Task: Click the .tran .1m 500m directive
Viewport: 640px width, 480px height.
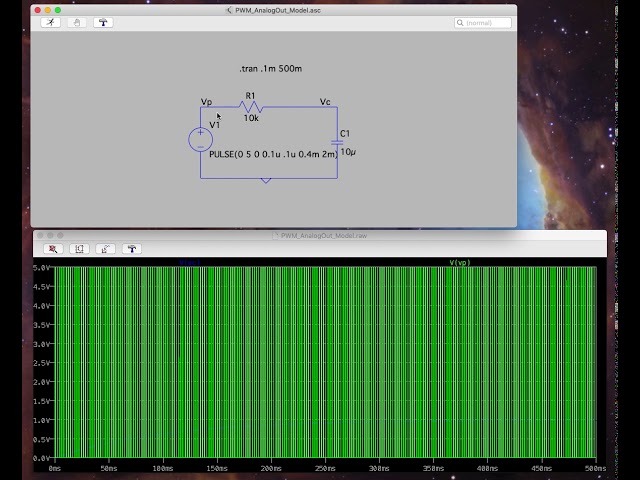Action: pyautogui.click(x=271, y=69)
